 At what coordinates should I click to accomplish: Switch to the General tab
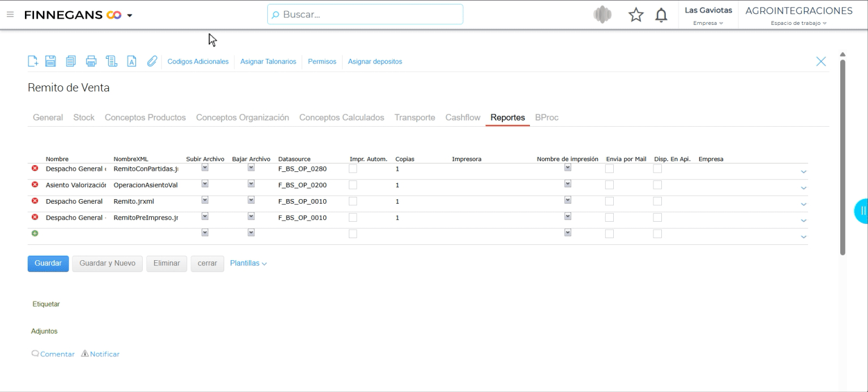click(48, 118)
